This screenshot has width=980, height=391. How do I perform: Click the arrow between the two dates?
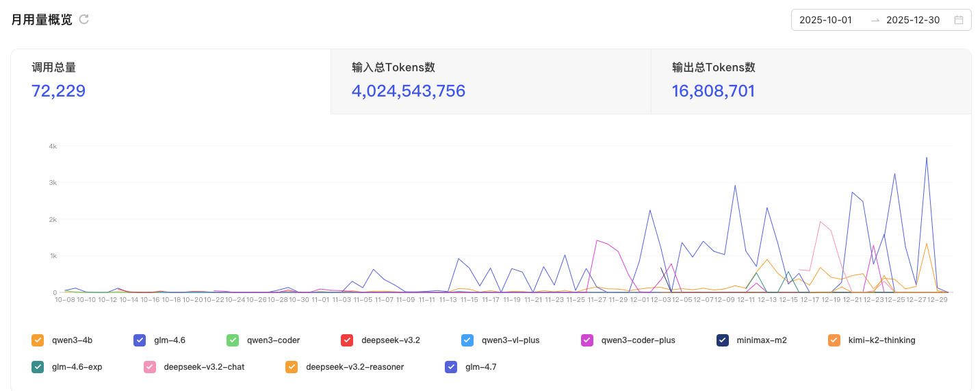[x=875, y=20]
